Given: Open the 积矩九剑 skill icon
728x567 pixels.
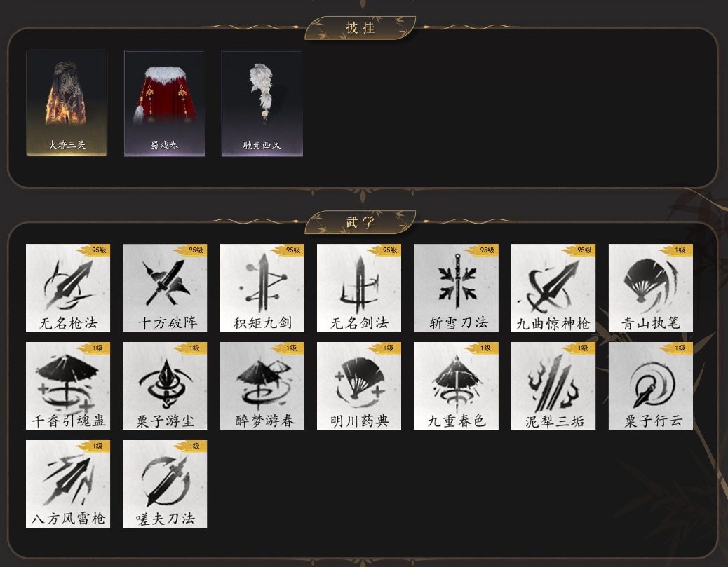Looking at the screenshot, I should pyautogui.click(x=262, y=287).
